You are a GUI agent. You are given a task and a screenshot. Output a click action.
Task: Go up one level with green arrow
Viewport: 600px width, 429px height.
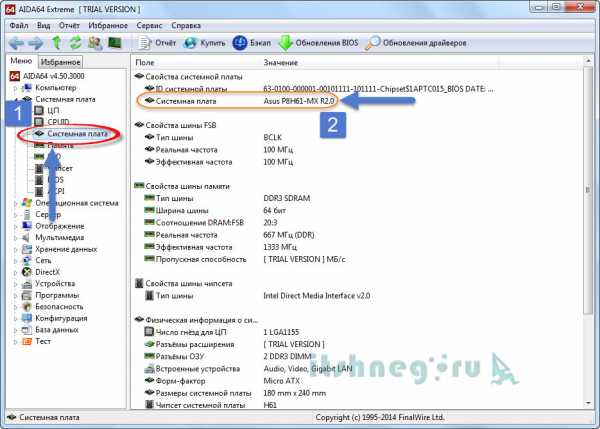[57, 43]
